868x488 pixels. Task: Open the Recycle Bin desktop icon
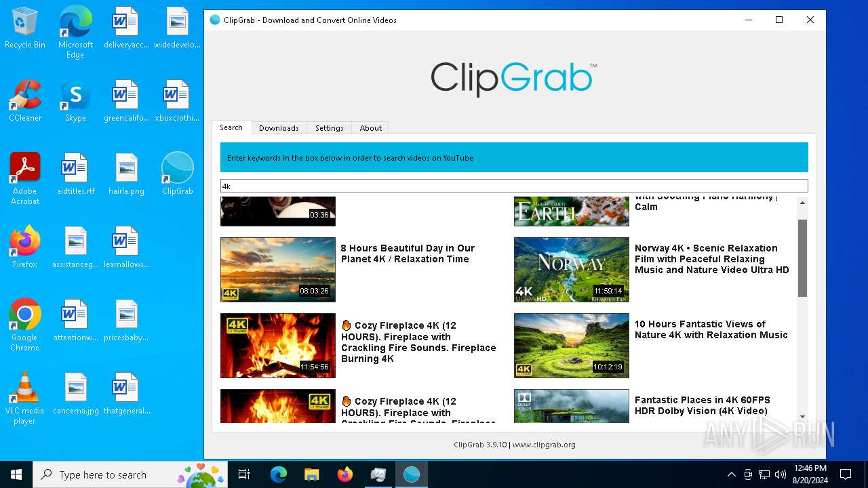tap(25, 28)
